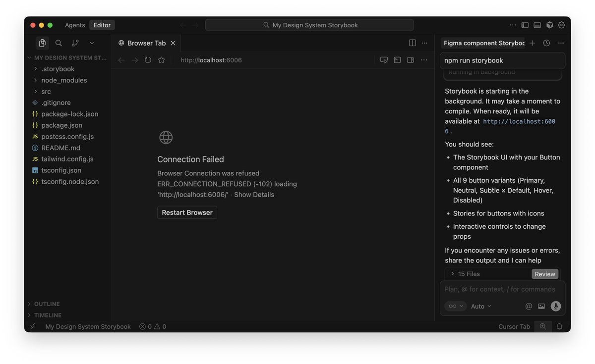The width and height of the screenshot is (595, 364).
Task: Bookmark page with star icon
Action: click(161, 60)
